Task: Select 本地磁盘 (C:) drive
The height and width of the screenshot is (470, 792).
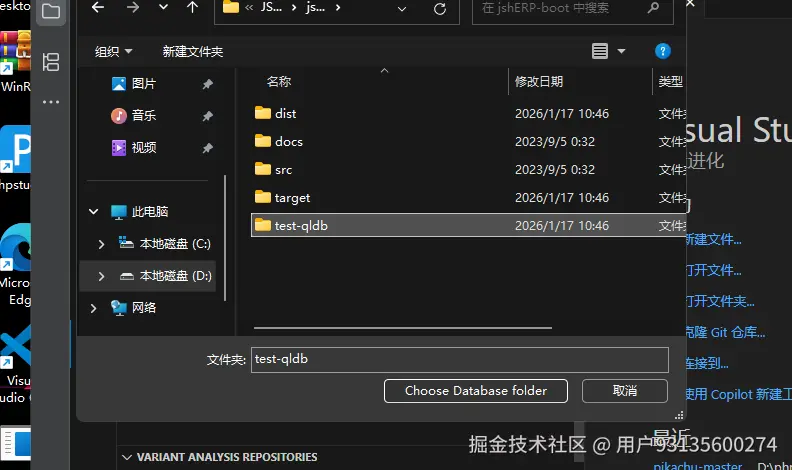Action: coord(175,244)
